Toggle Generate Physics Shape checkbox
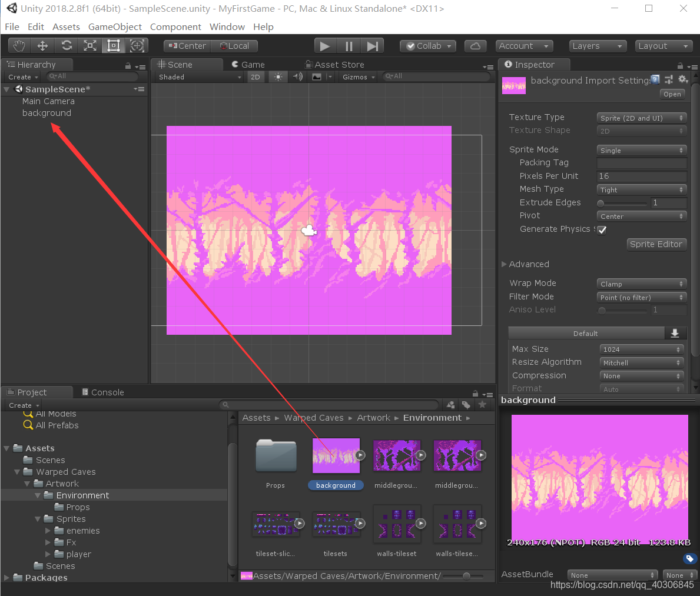The image size is (700, 596). (x=602, y=229)
